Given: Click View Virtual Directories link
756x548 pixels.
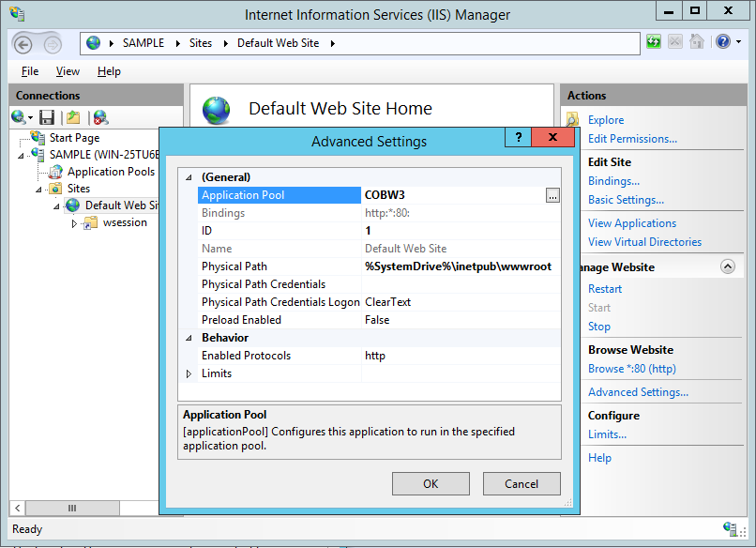Looking at the screenshot, I should coord(644,242).
